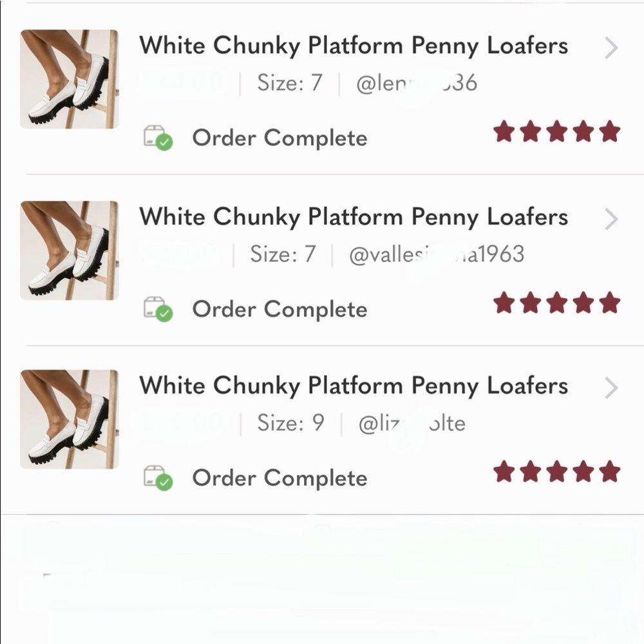Select loafers thumbnail of first order
644x644 pixels.
point(70,79)
